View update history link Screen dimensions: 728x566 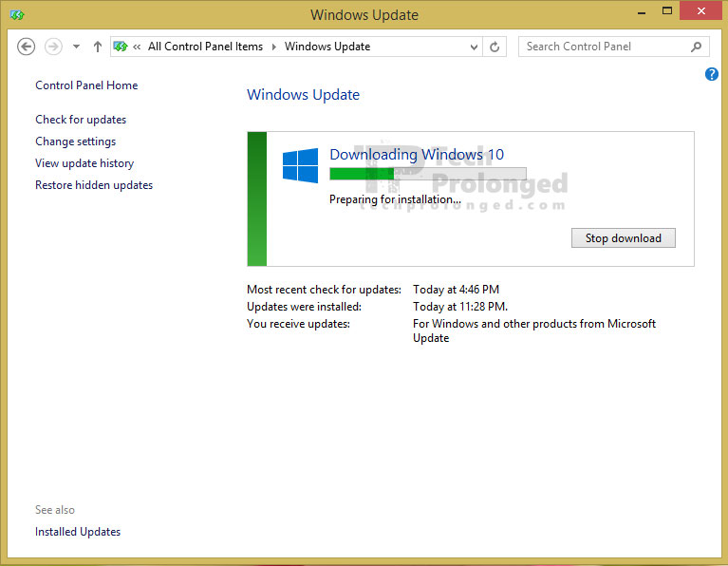tap(84, 163)
